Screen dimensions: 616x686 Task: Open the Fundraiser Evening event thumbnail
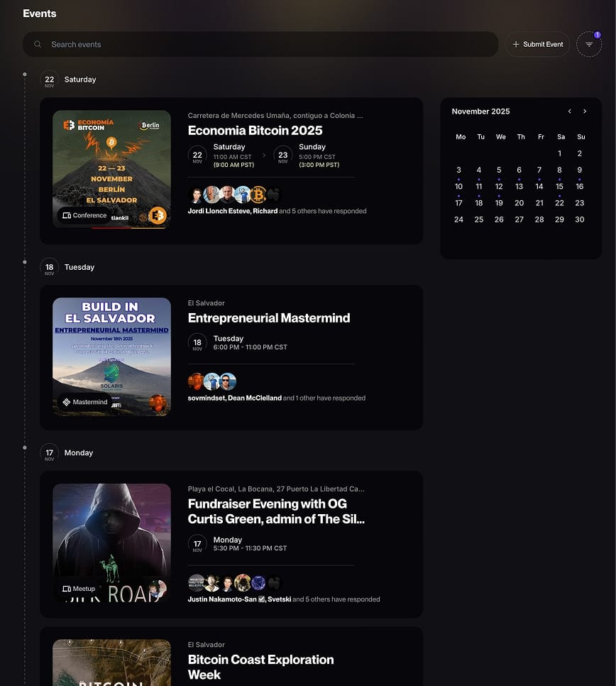(x=111, y=543)
